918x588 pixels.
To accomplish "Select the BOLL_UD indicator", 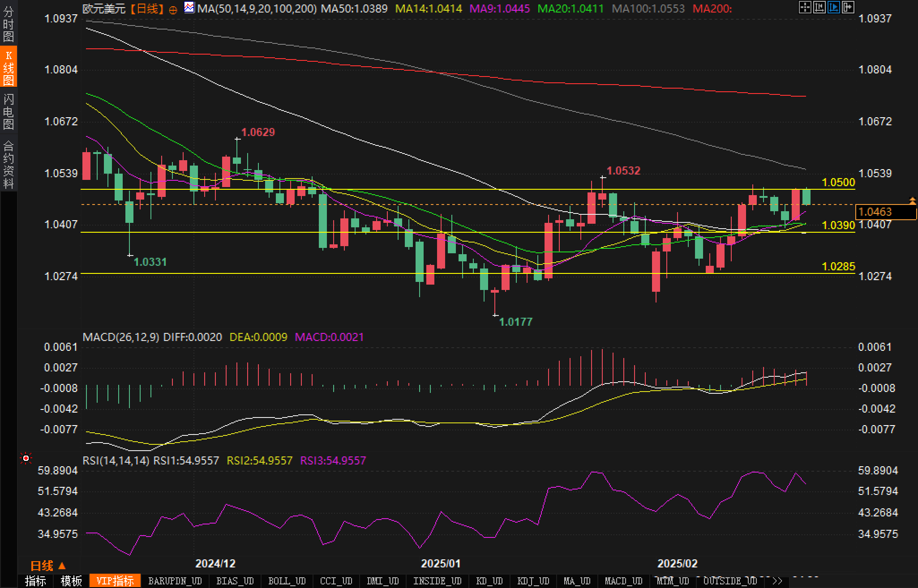I will (x=287, y=581).
